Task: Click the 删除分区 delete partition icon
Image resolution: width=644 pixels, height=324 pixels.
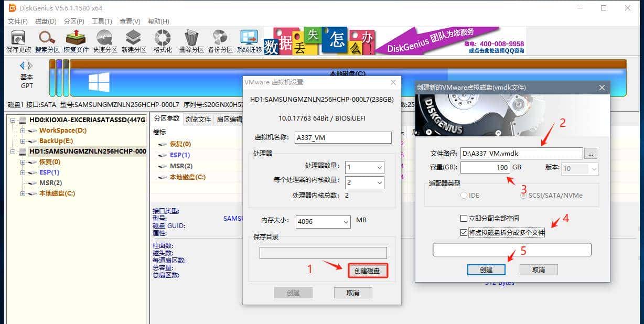Action: tap(191, 41)
